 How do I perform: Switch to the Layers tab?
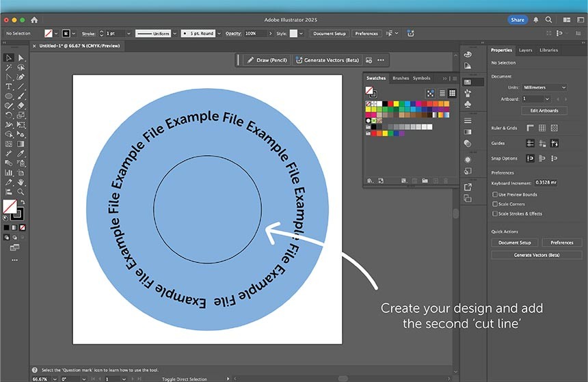point(525,51)
